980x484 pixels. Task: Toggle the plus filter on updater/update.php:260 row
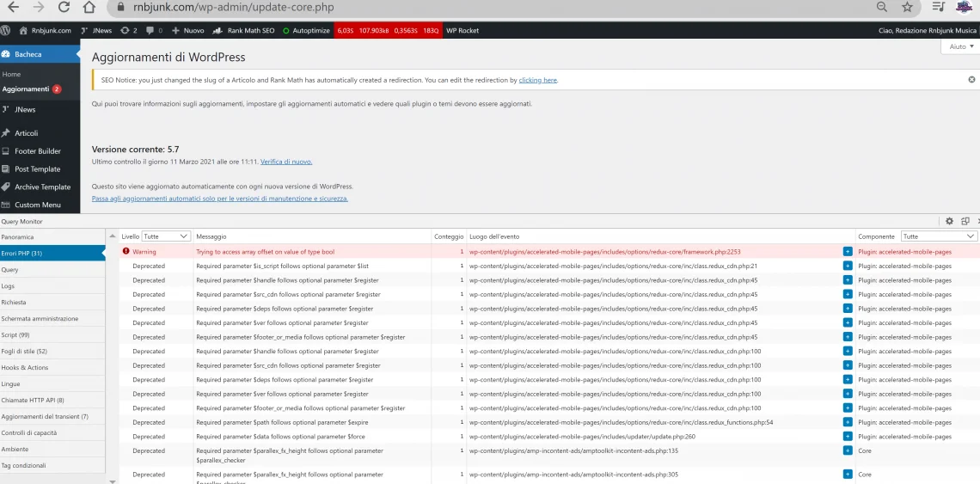point(848,437)
